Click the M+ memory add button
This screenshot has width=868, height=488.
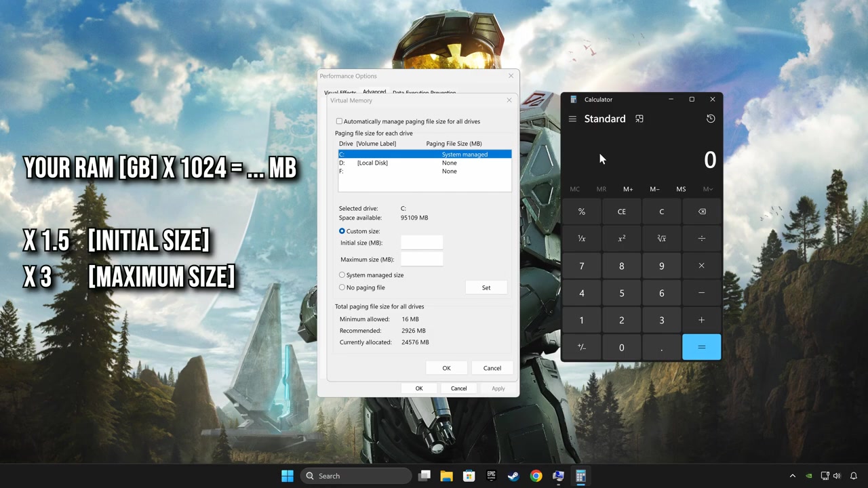point(628,189)
